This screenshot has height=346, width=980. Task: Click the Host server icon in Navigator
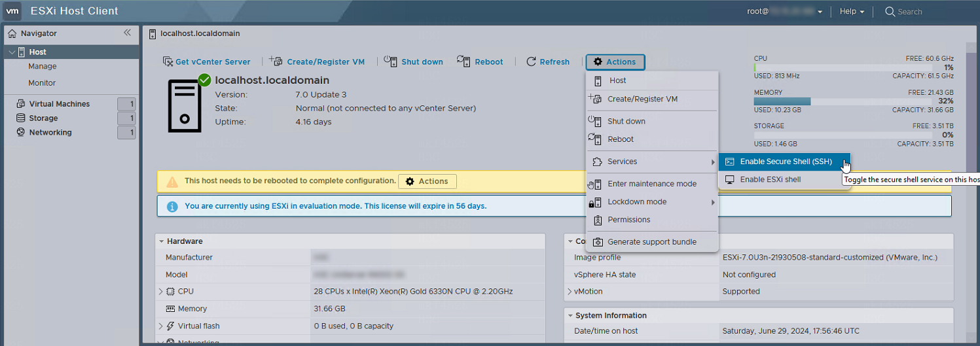point(22,52)
